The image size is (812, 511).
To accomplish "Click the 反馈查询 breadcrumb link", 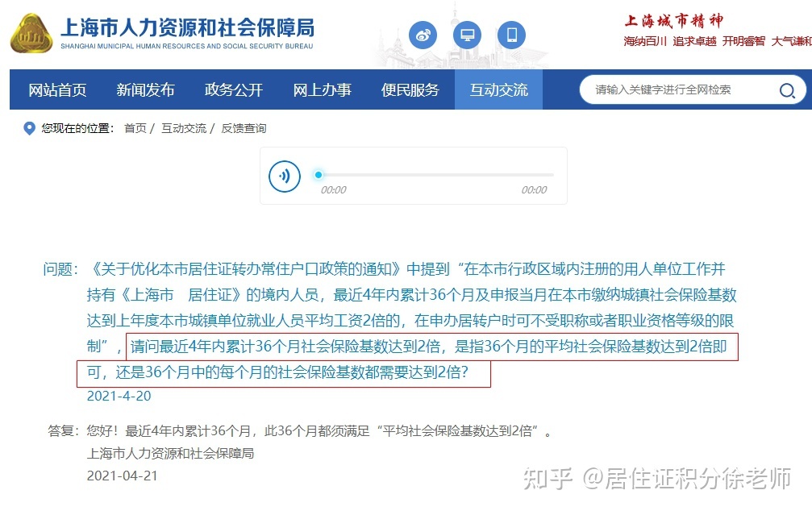I will tap(244, 128).
